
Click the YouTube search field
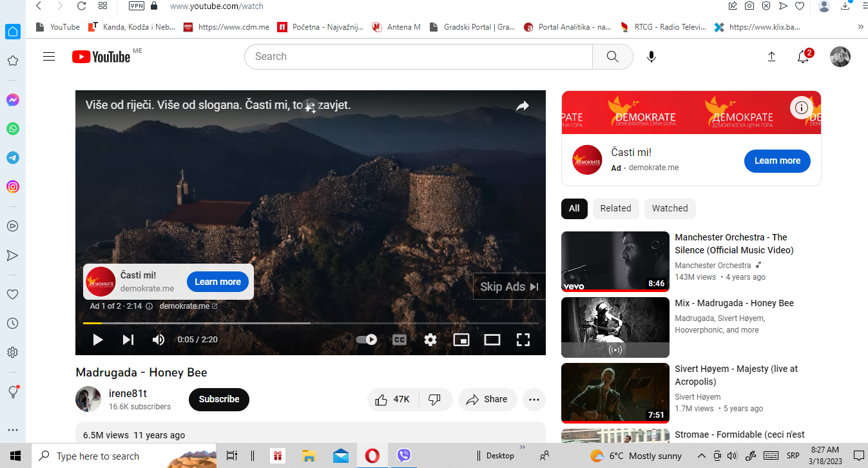point(418,57)
